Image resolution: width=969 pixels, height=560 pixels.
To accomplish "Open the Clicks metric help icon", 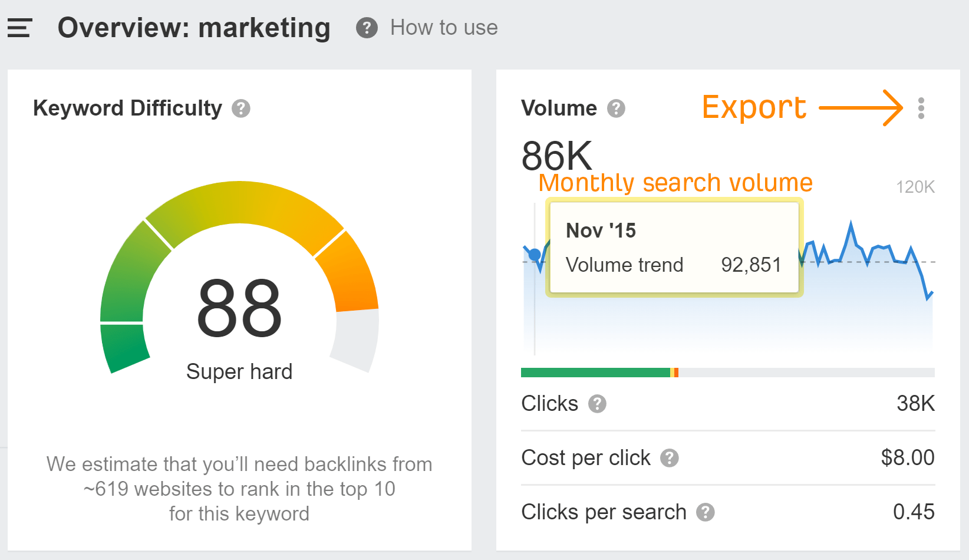I will (x=599, y=404).
